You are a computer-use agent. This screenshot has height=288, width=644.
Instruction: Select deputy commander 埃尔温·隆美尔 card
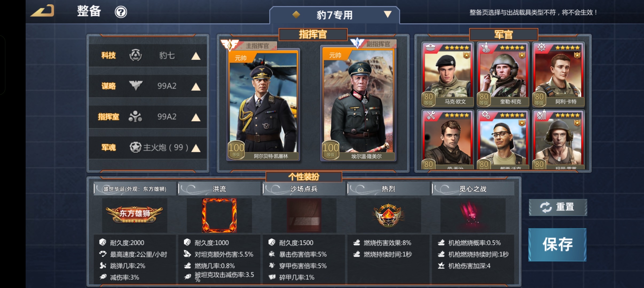(x=358, y=103)
